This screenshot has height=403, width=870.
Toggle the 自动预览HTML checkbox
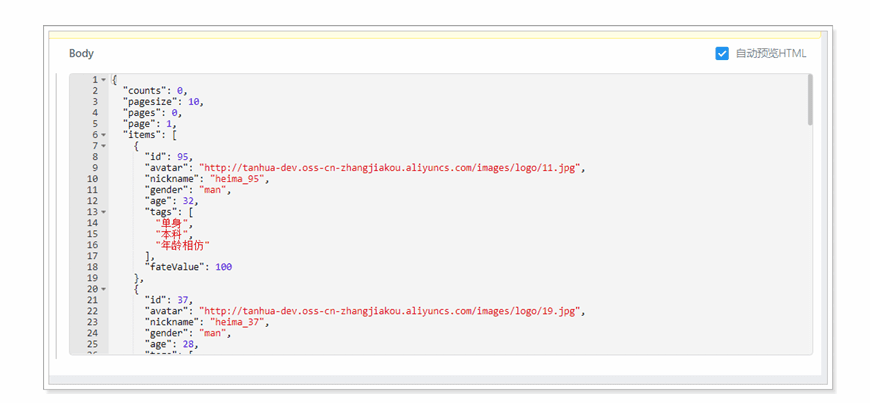click(722, 54)
